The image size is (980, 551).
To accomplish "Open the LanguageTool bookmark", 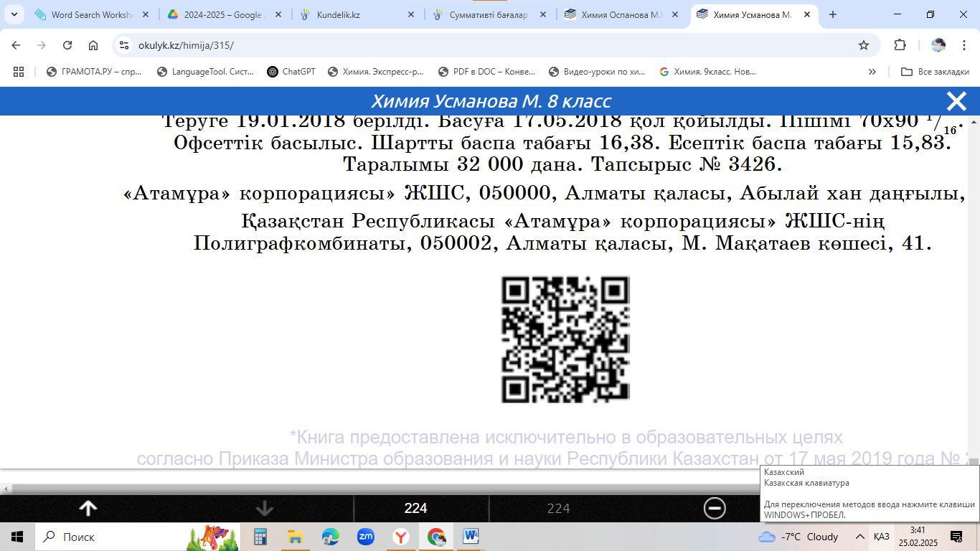I will (204, 72).
